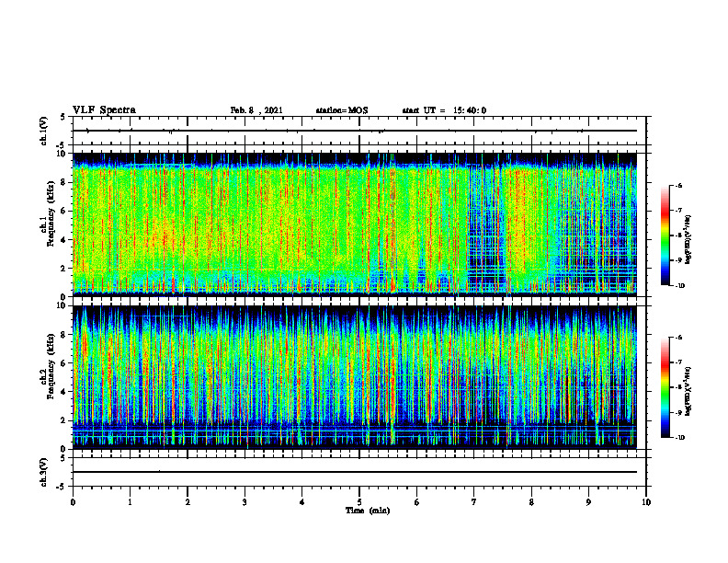Image resolution: width=728 pixels, height=563 pixels.
Task: Click the "-6" value on ch.1 color scale
Action: [678, 185]
